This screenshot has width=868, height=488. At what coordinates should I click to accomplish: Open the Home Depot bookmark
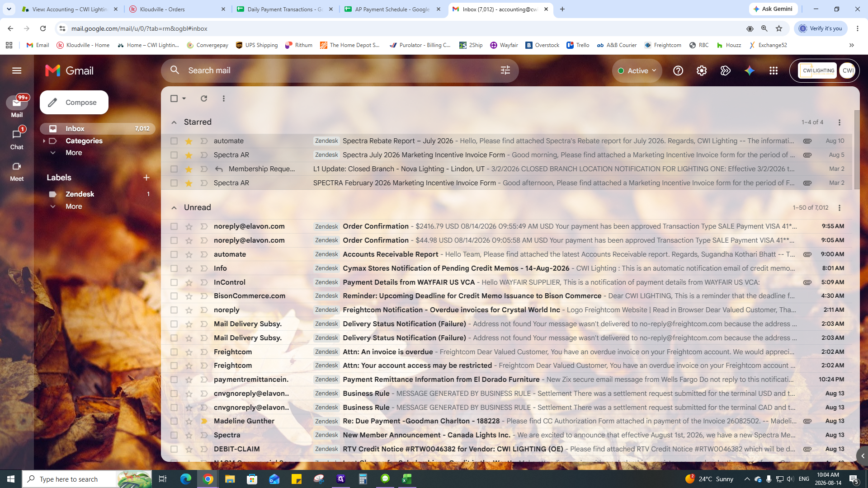click(350, 45)
